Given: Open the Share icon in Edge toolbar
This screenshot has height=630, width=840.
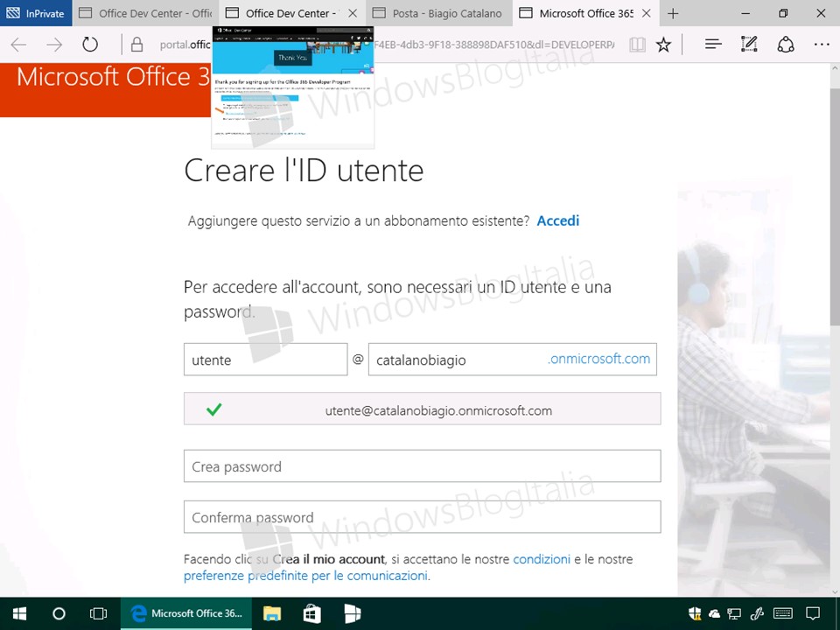Looking at the screenshot, I should click(786, 45).
